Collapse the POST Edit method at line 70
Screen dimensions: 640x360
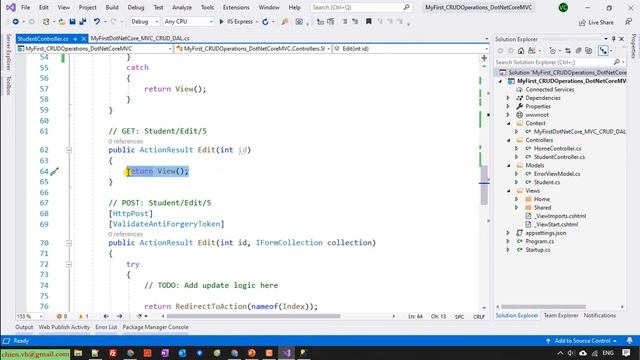click(x=69, y=243)
